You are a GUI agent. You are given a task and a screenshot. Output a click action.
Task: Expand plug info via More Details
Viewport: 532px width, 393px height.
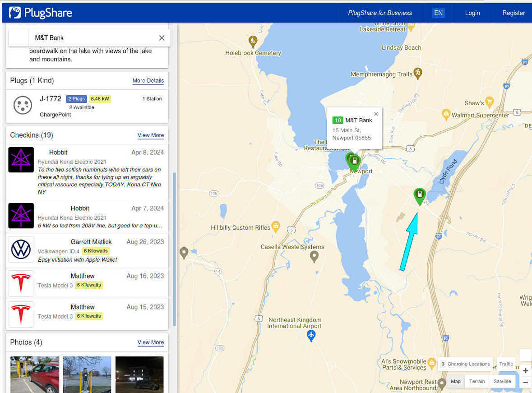pos(148,81)
